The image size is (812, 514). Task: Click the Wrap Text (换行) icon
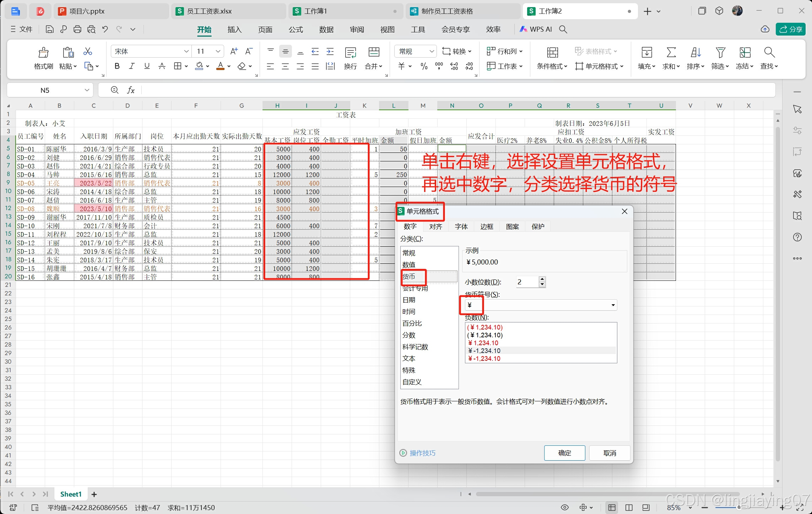coord(350,53)
